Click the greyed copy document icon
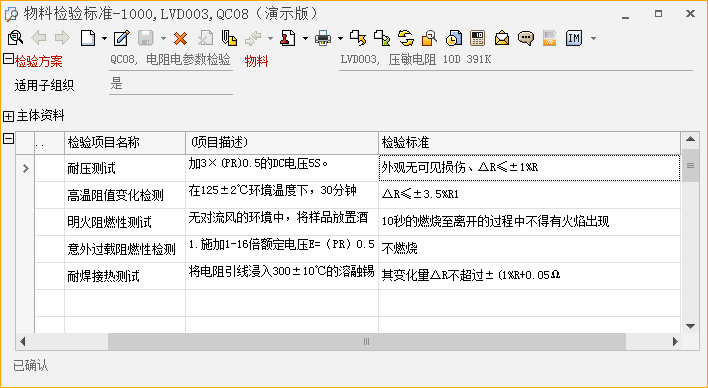The width and height of the screenshot is (708, 388). [x=206, y=38]
